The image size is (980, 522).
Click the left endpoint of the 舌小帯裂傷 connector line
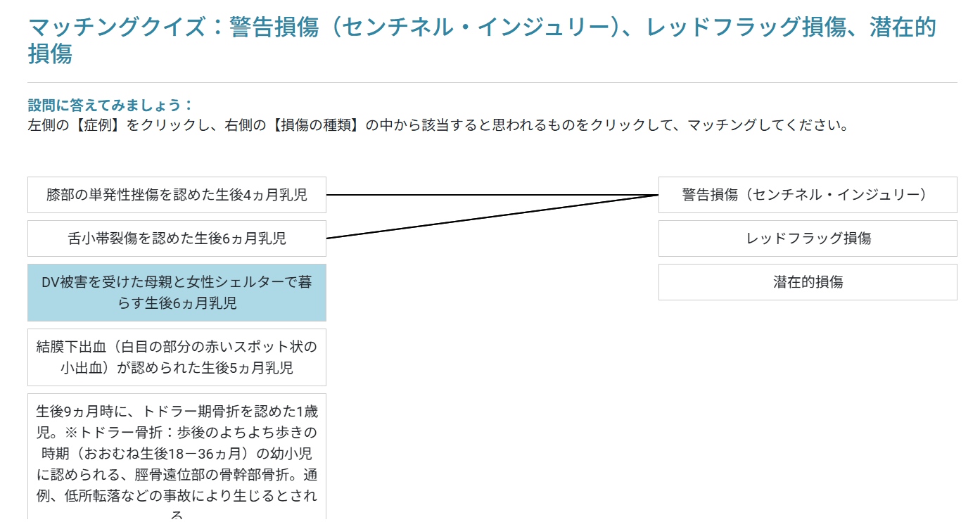coord(327,238)
